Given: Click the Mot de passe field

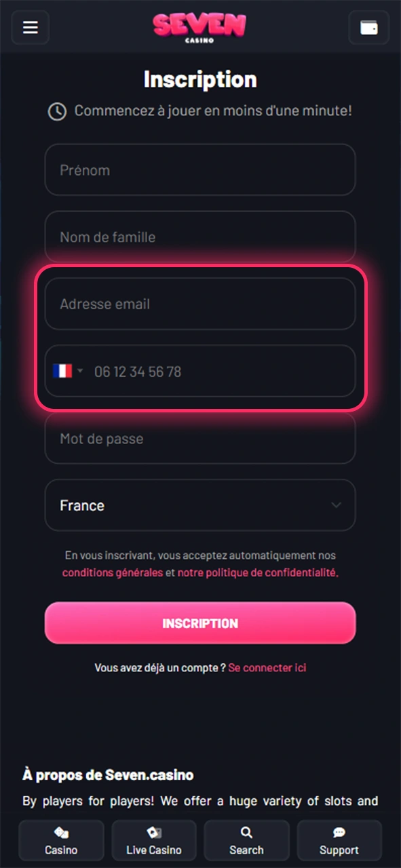Looking at the screenshot, I should pos(199,438).
